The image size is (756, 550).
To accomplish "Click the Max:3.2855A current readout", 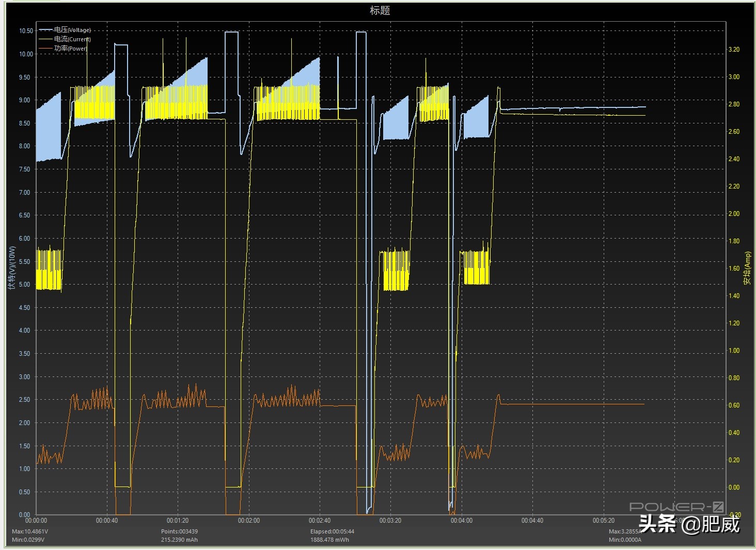I will coord(624,531).
